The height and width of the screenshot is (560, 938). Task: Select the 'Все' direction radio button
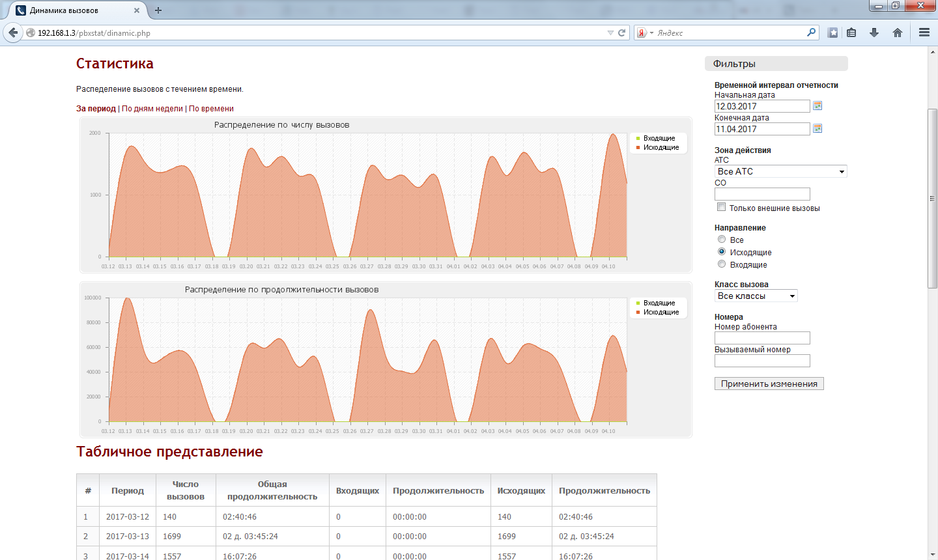point(722,240)
